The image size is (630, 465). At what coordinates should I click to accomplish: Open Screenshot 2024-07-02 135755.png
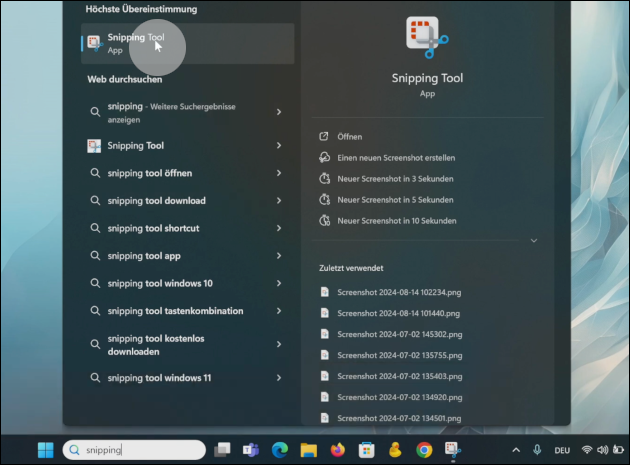pos(400,355)
